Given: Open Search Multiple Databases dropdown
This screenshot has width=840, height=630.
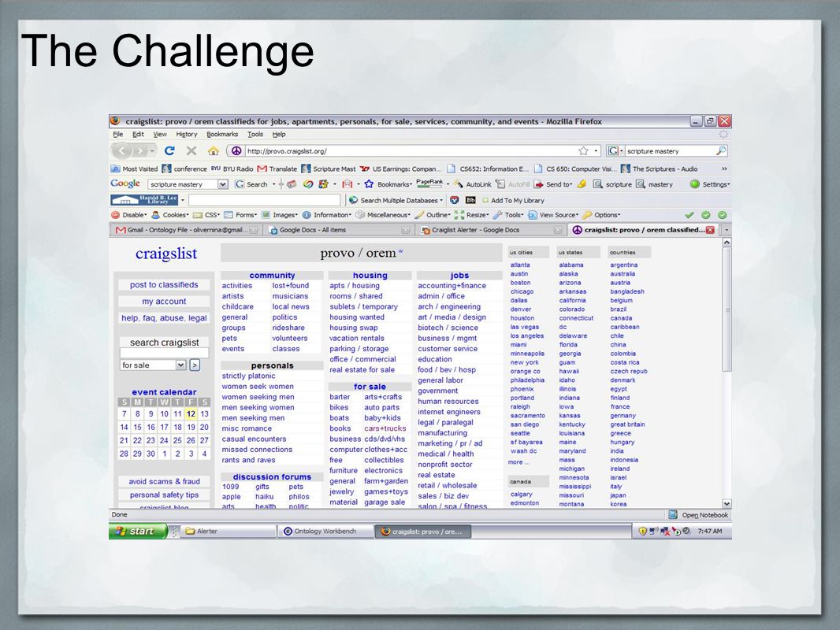Looking at the screenshot, I should [x=396, y=200].
